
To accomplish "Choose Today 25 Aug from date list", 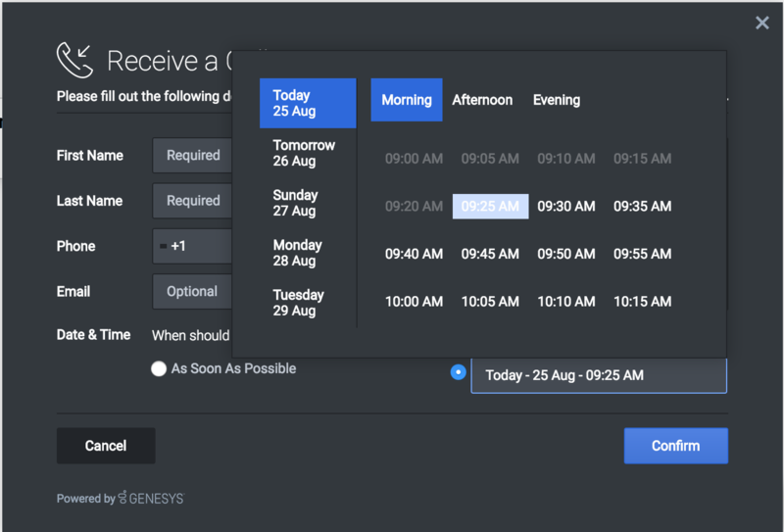I will 307,104.
